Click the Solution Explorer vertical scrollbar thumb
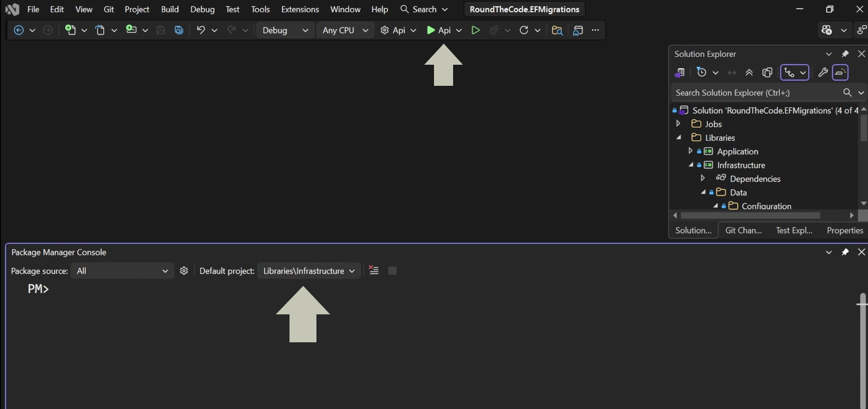868x409 pixels. click(864, 128)
